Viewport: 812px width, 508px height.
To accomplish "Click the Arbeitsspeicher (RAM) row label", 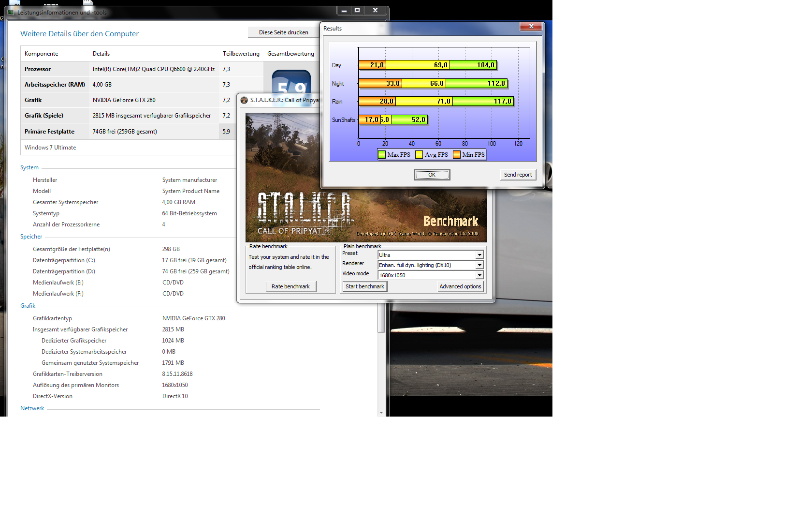I will (x=55, y=85).
